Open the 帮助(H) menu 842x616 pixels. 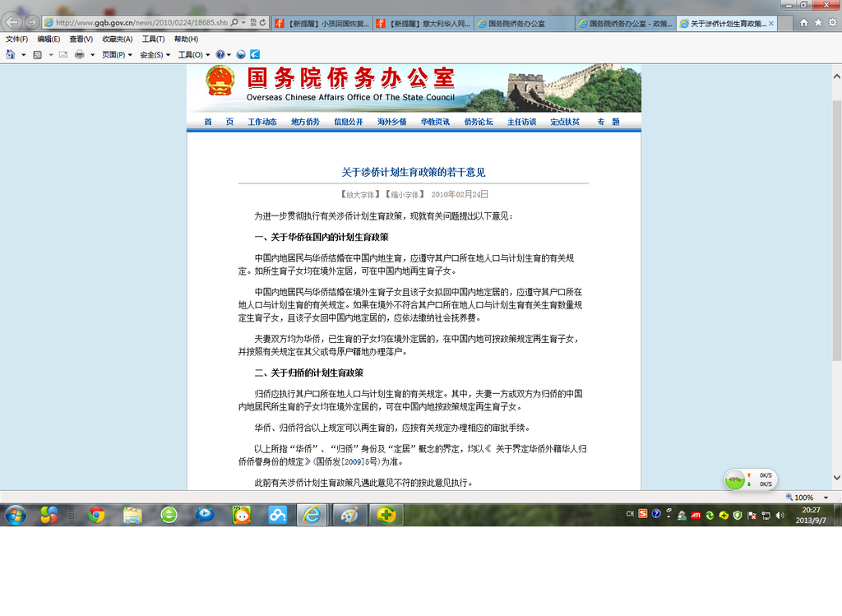coord(186,39)
